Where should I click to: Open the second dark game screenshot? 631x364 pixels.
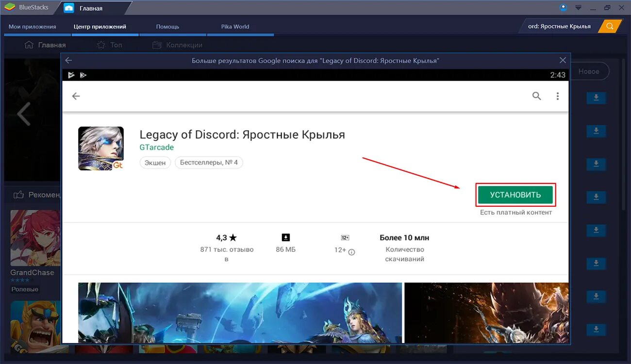point(486,313)
